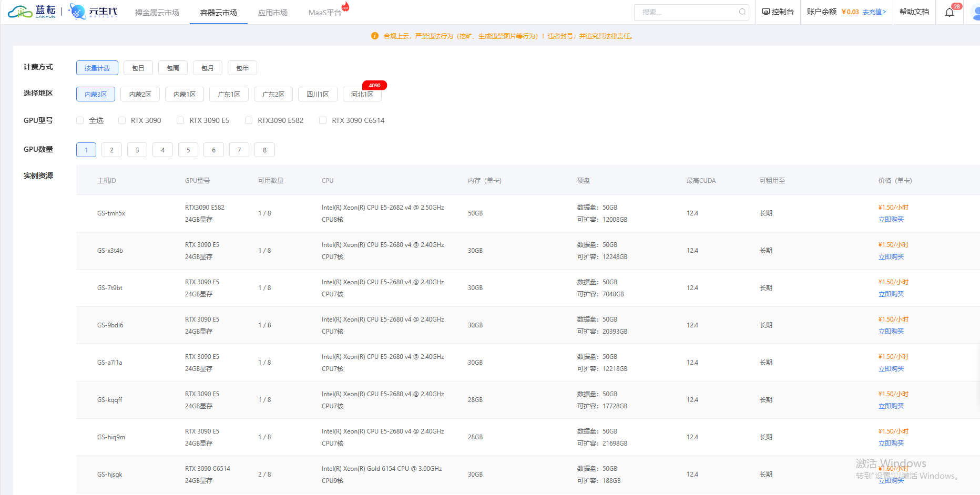Set GPU数量 to 4
Screen dimensions: 980x495
click(162, 150)
